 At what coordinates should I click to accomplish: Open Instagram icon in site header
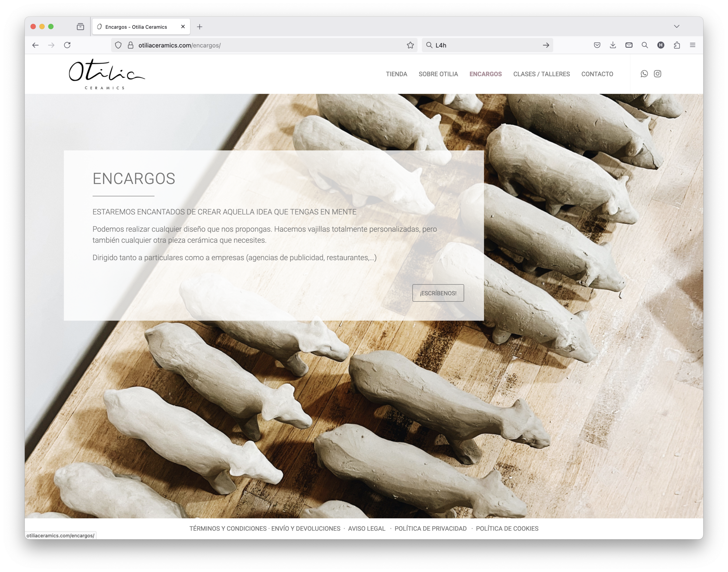657,74
